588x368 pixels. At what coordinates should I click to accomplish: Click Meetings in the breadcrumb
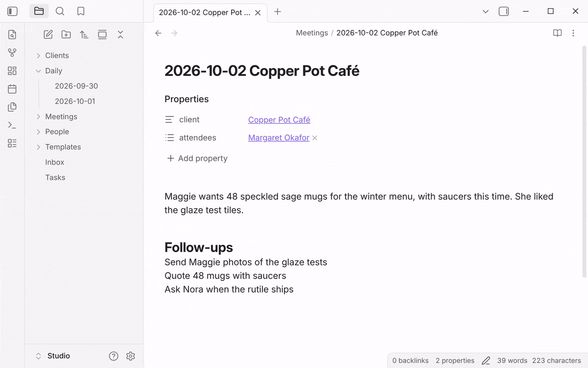click(312, 33)
